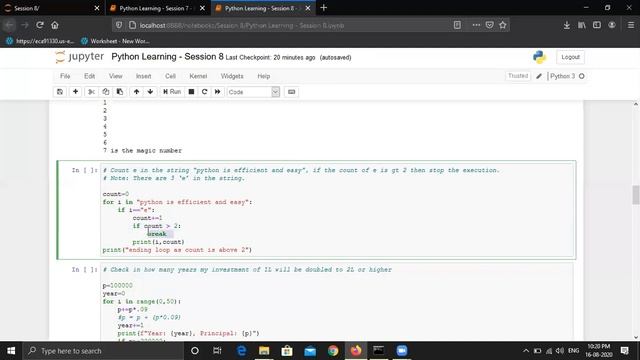
Task: Click the Python logo icon
Action: point(539,57)
